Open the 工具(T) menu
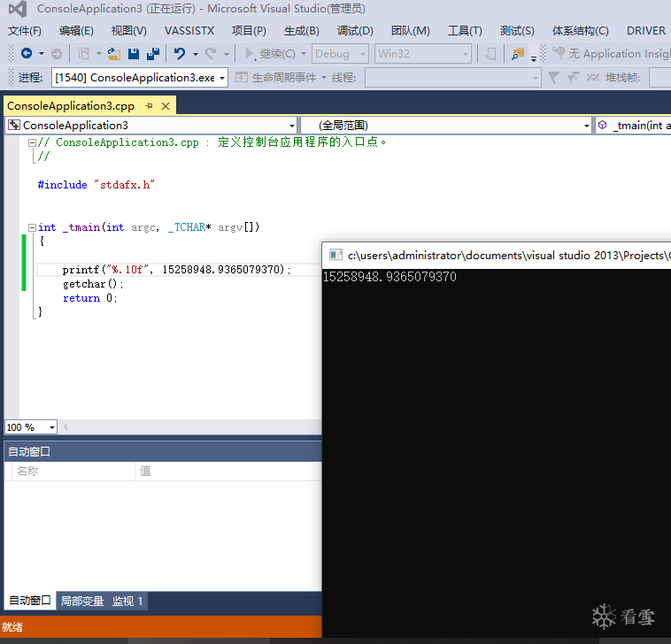Image resolution: width=671 pixels, height=644 pixels. click(465, 31)
